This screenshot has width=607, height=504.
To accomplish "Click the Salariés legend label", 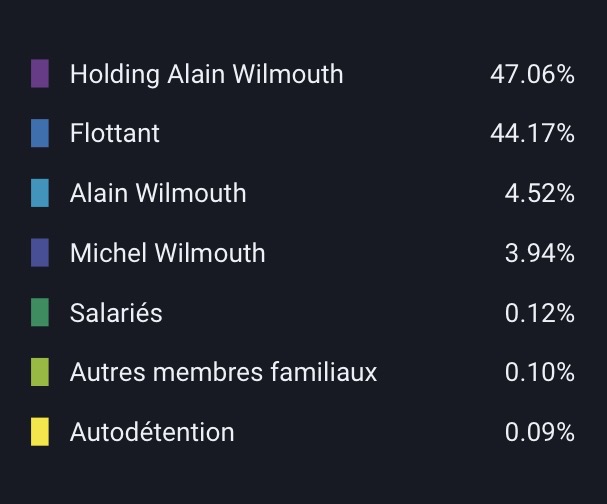I will (x=116, y=313).
